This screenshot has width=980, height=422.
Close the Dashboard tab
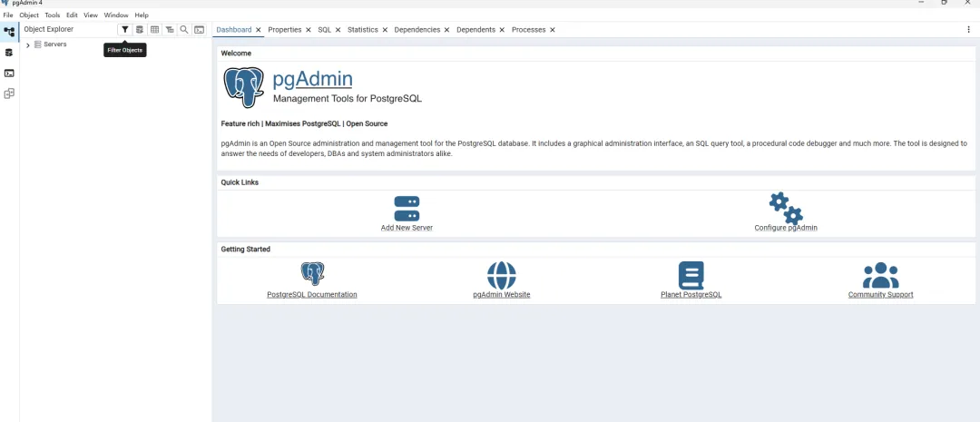258,29
